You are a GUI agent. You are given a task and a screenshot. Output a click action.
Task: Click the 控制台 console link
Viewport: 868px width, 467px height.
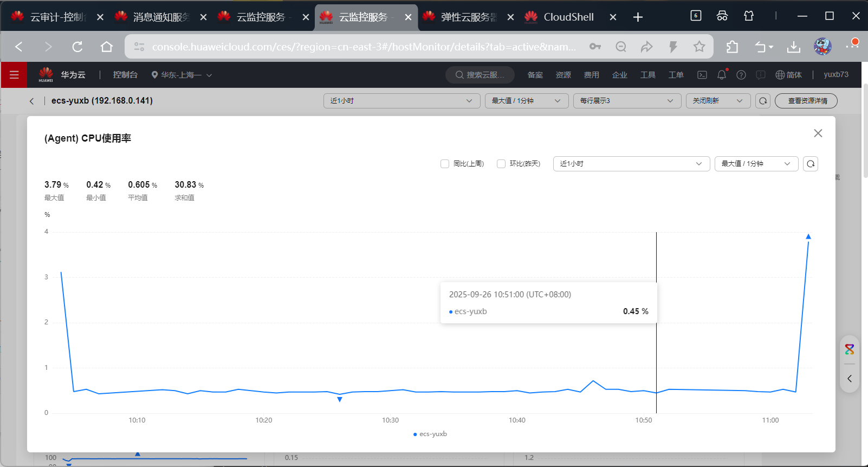tap(125, 75)
